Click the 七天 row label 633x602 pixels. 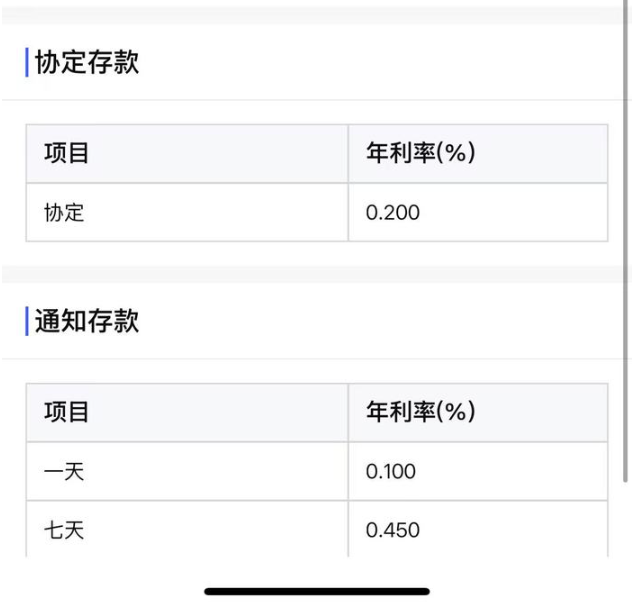[64, 530]
